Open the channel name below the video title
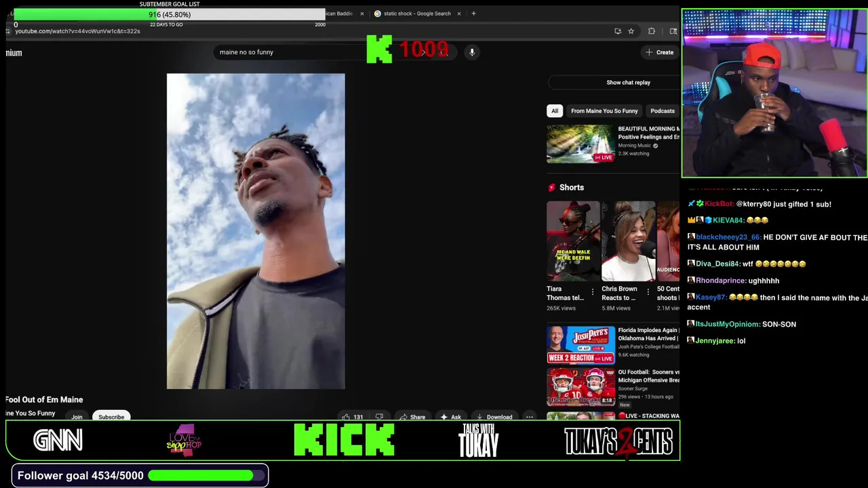 tap(31, 413)
